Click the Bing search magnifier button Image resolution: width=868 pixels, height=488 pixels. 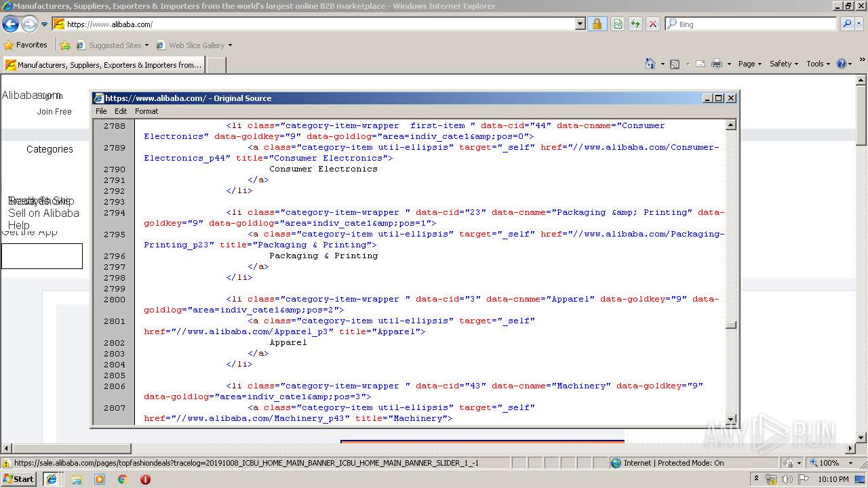click(x=846, y=24)
